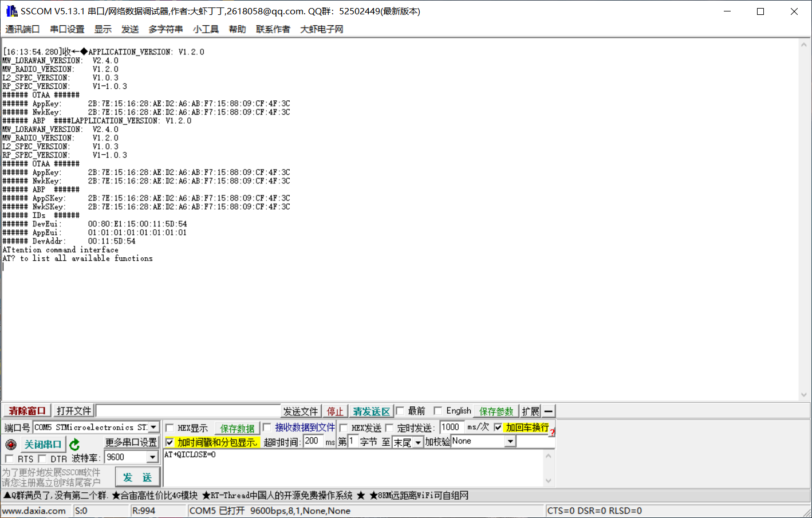Expand the 波特率 9600 baud rate dropdown
This screenshot has width=812, height=518.
(x=152, y=457)
